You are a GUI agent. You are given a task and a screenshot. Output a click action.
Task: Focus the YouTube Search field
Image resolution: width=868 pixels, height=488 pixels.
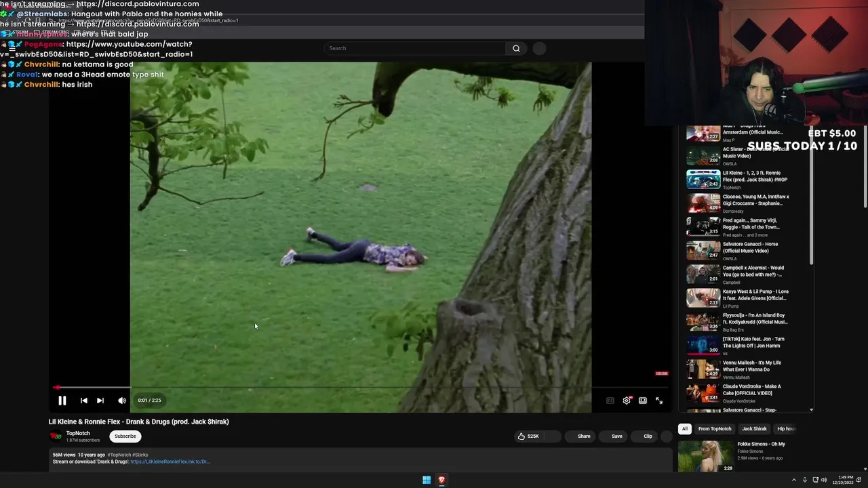[x=415, y=48]
